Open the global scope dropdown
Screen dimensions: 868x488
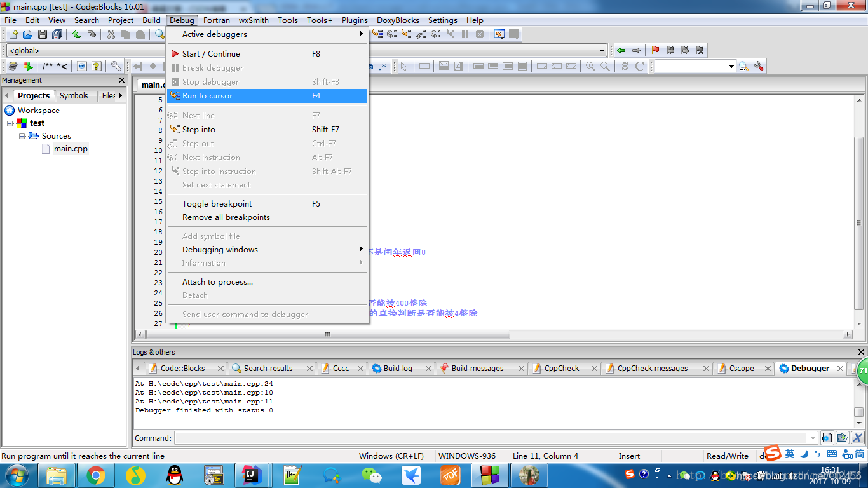[x=602, y=50]
